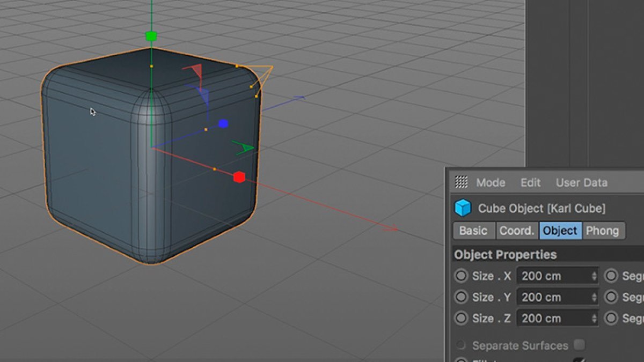Open the User Data menu
Image resolution: width=644 pixels, height=362 pixels.
582,182
